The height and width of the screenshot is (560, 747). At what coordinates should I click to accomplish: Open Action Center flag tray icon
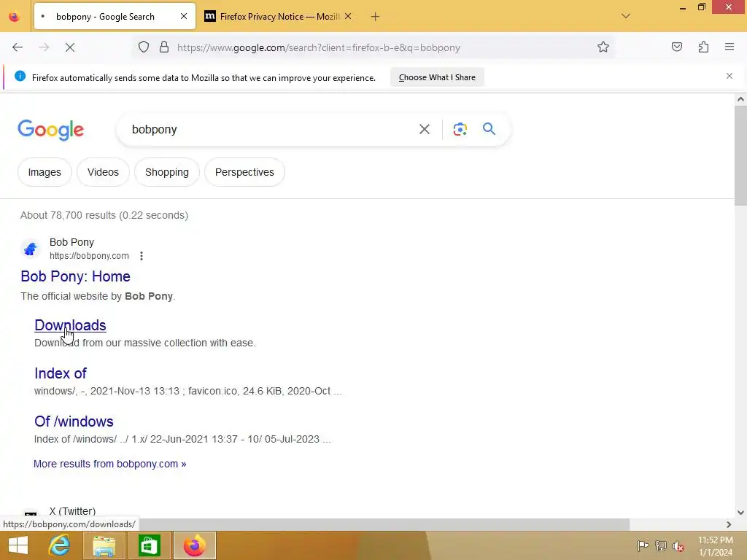pyautogui.click(x=643, y=545)
